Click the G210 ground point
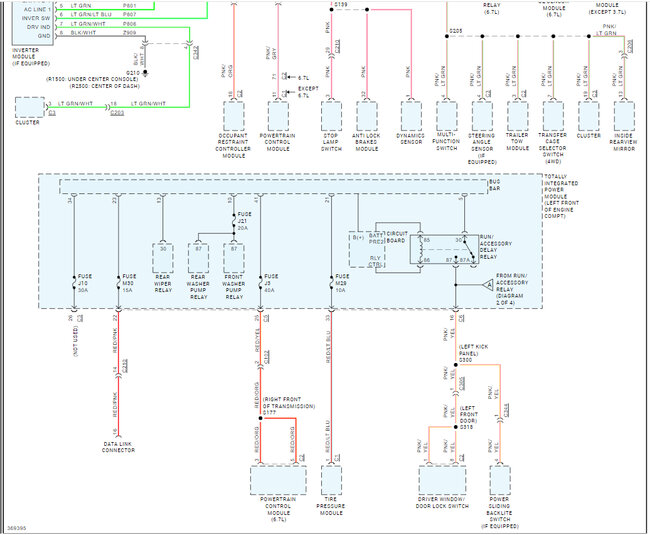This screenshot has height=535, width=650. coord(145,73)
